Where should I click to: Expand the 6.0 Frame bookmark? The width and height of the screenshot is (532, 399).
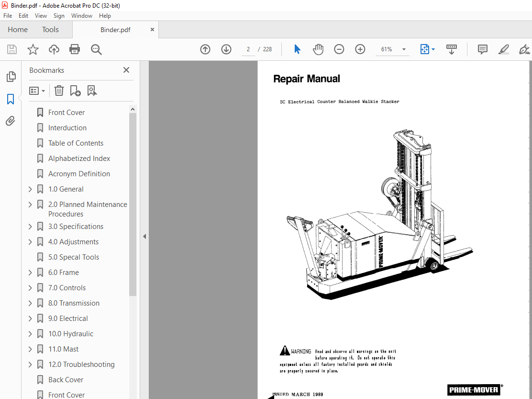30,273
